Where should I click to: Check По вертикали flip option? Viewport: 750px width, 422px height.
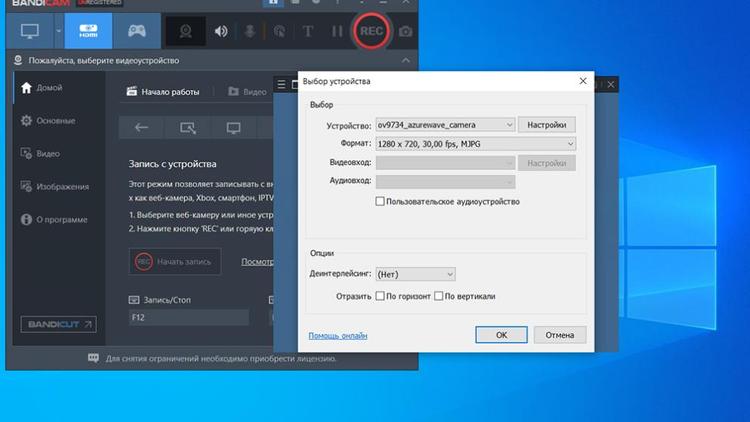439,296
